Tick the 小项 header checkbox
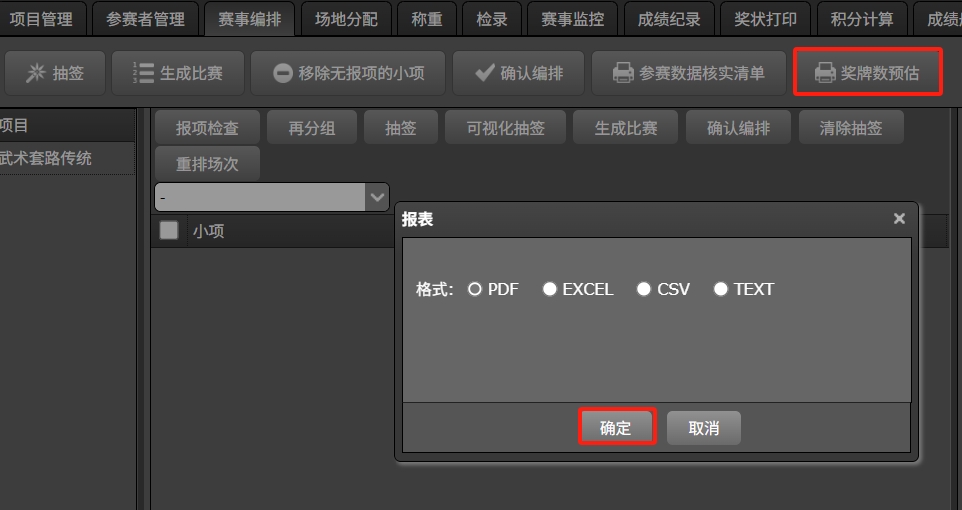 [x=169, y=231]
